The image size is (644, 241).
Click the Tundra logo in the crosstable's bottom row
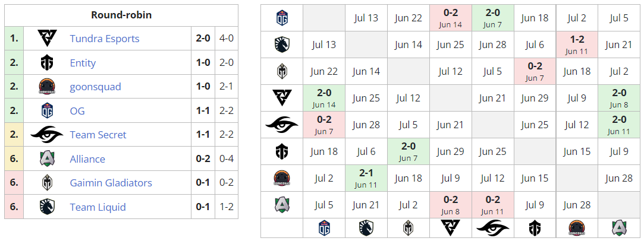pos(450,228)
